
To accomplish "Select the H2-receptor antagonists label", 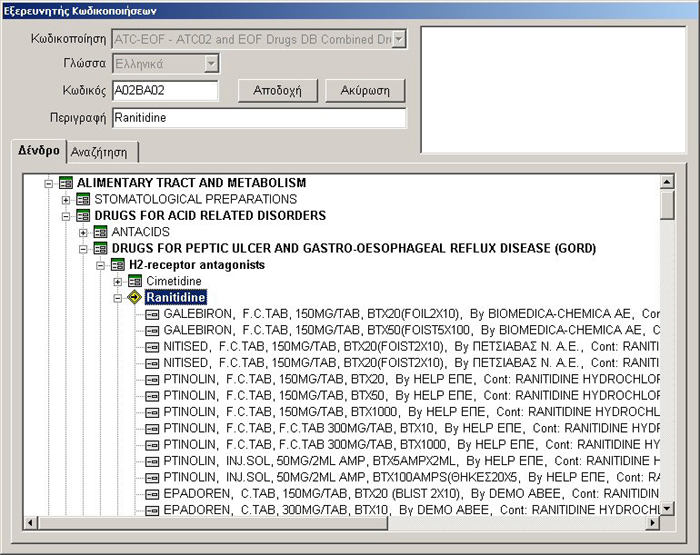I will (197, 265).
